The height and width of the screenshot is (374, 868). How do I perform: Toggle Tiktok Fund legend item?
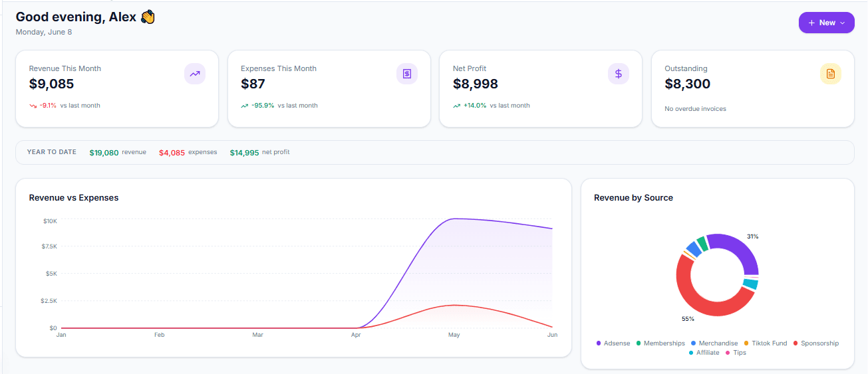tap(766, 343)
